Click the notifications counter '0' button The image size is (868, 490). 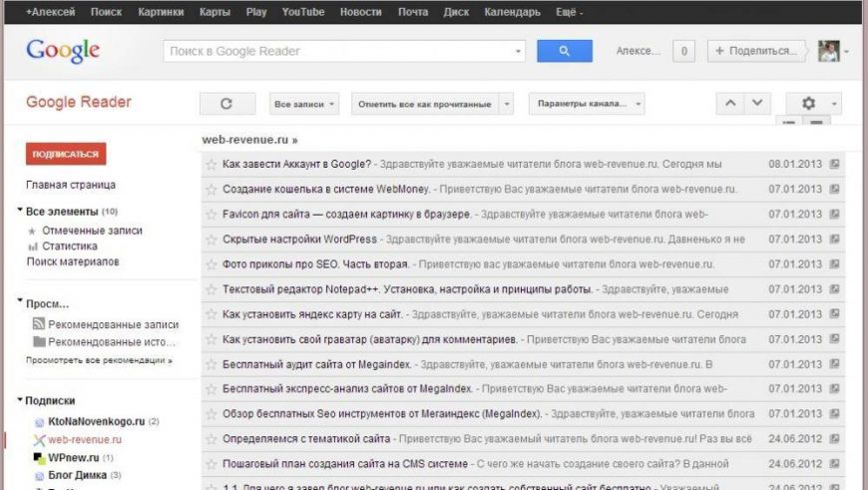click(x=683, y=51)
